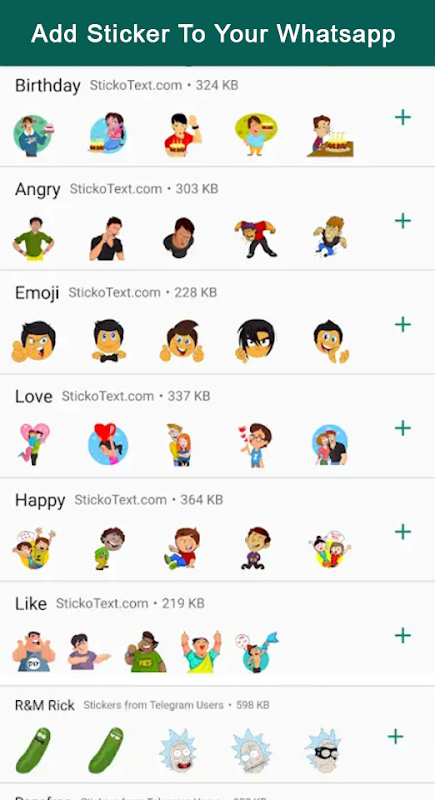Open the Birthday pack title
The width and height of the screenshot is (435, 800).
click(47, 85)
